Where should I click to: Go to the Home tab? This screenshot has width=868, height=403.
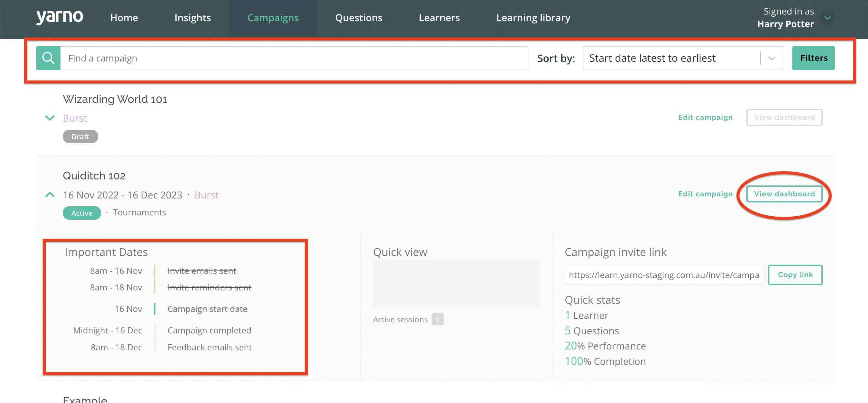coord(124,18)
